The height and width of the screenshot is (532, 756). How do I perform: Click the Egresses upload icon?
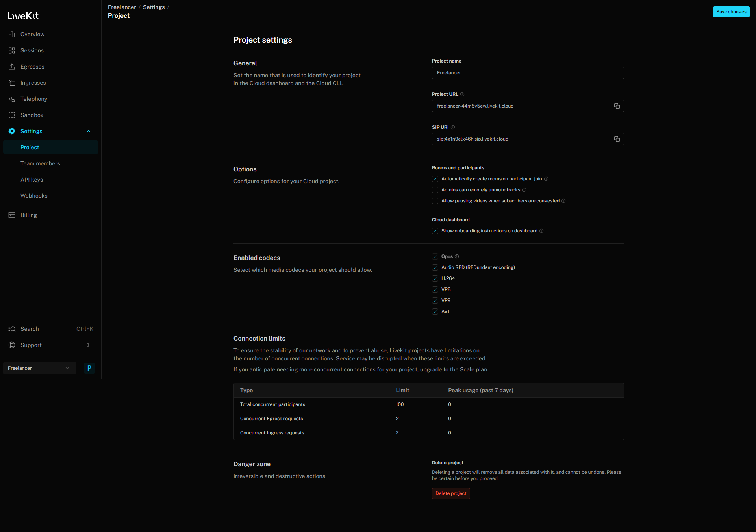[x=12, y=67]
